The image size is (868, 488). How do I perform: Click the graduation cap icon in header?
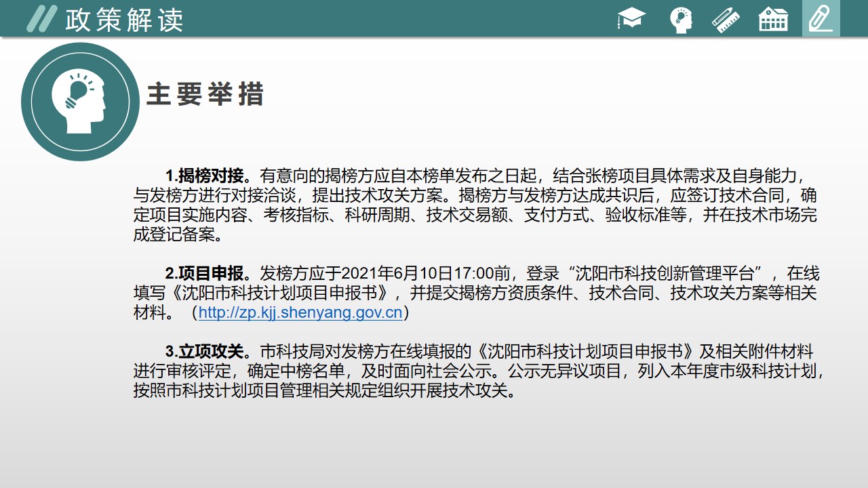pyautogui.click(x=632, y=19)
